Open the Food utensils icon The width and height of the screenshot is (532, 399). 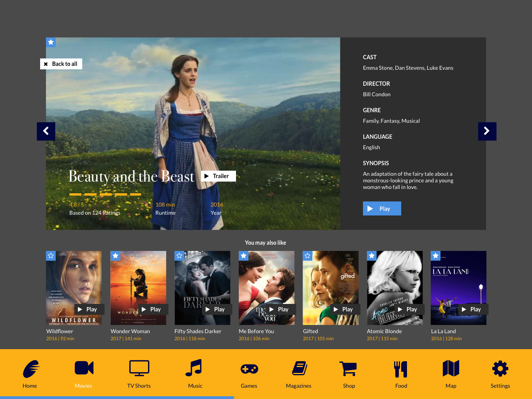[401, 369]
